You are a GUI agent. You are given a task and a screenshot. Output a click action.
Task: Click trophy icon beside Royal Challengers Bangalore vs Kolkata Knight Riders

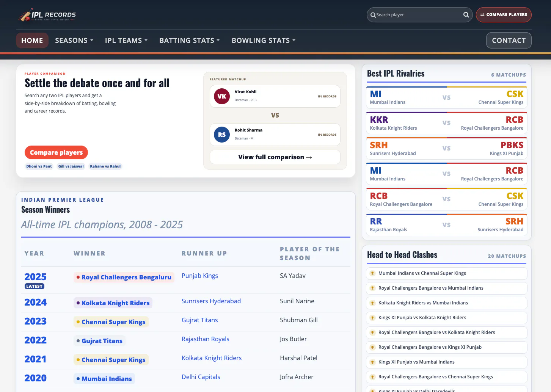[372, 332]
